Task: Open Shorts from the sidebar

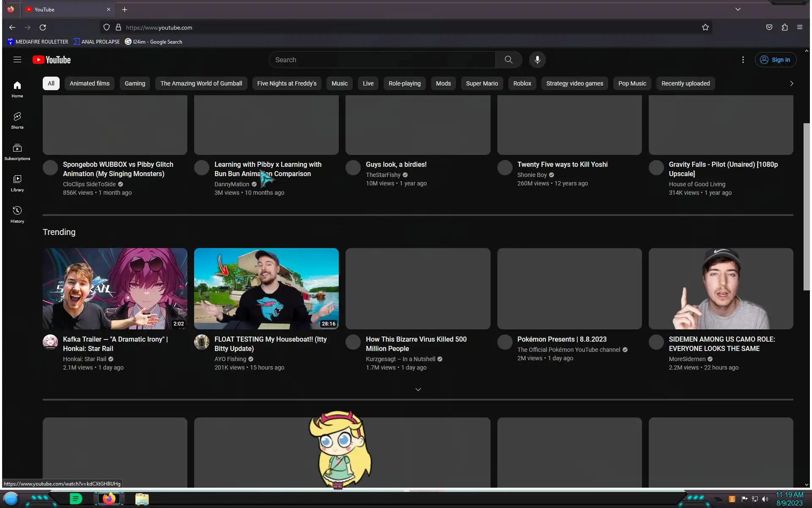Action: point(17,120)
